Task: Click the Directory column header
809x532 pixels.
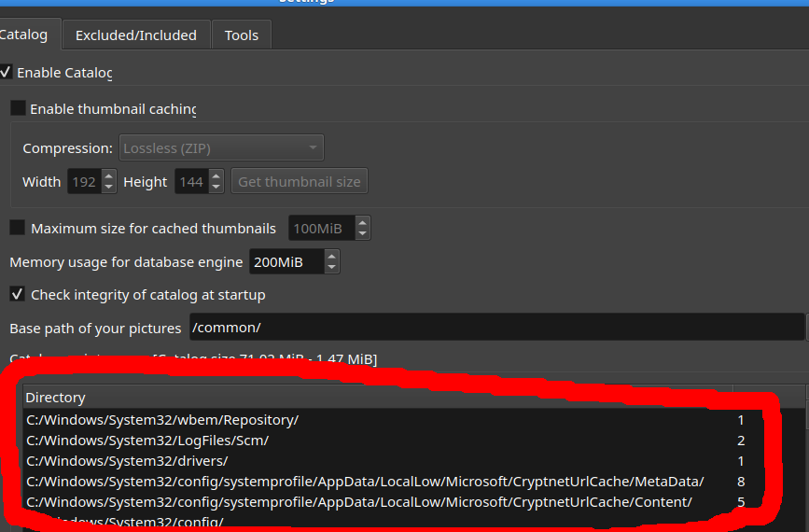Action: point(378,398)
